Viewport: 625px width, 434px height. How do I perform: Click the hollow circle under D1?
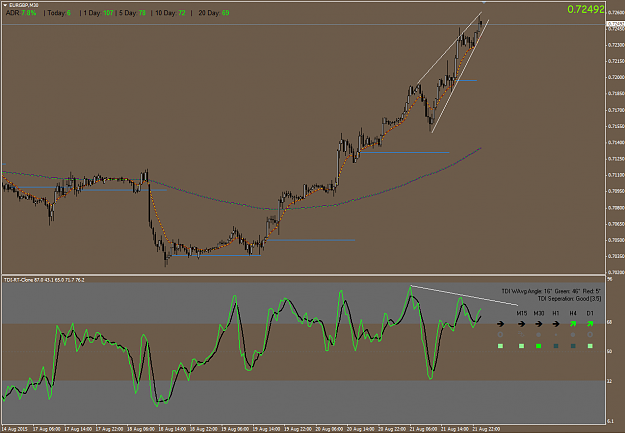coord(590,335)
